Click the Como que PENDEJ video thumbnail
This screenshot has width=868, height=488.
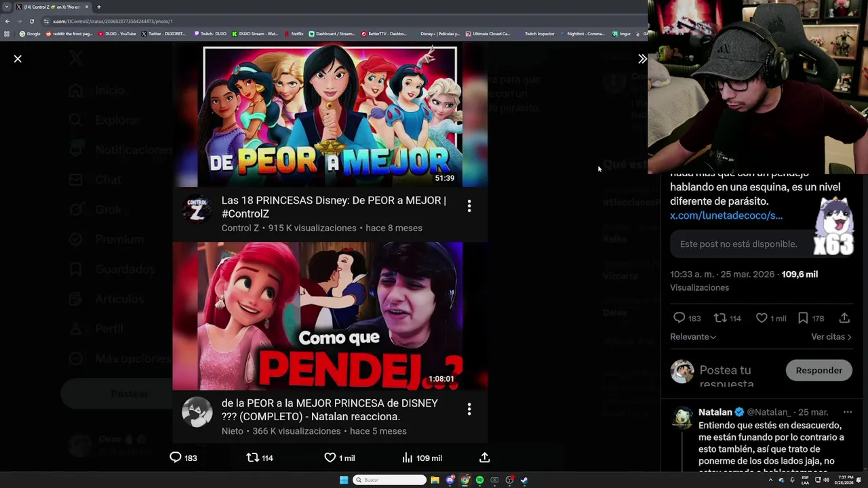point(330,316)
